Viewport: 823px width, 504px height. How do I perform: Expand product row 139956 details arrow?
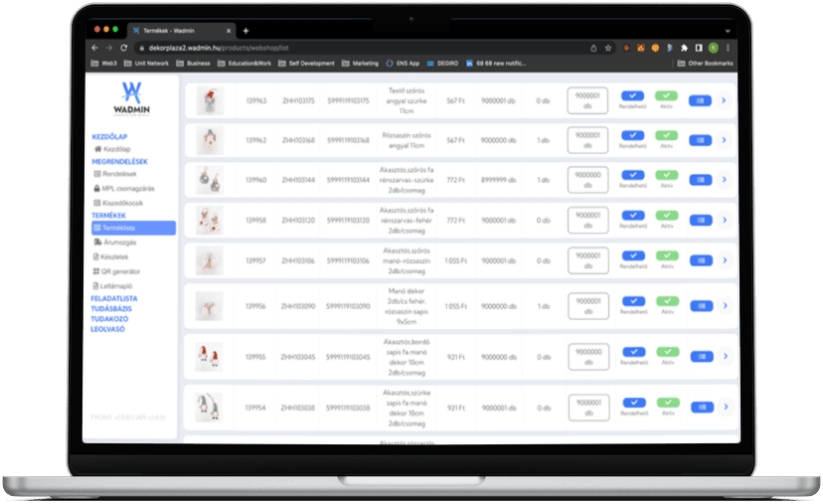pyautogui.click(x=724, y=301)
